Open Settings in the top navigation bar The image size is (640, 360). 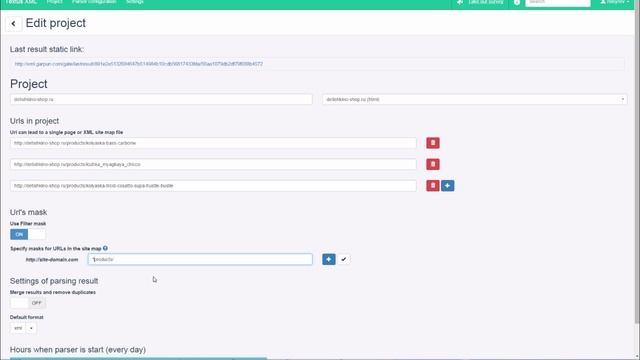coord(135,2)
